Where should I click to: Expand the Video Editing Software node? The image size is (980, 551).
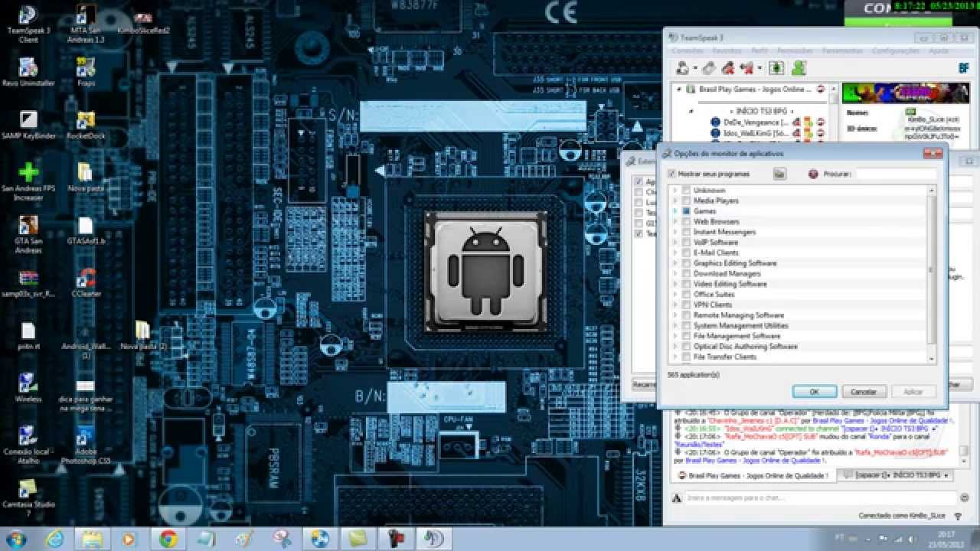[675, 284]
